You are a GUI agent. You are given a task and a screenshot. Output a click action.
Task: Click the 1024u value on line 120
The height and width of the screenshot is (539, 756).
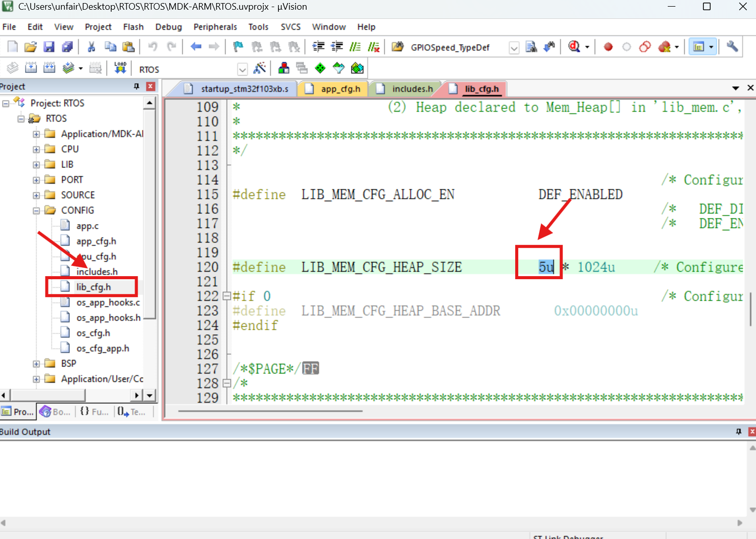[596, 267]
